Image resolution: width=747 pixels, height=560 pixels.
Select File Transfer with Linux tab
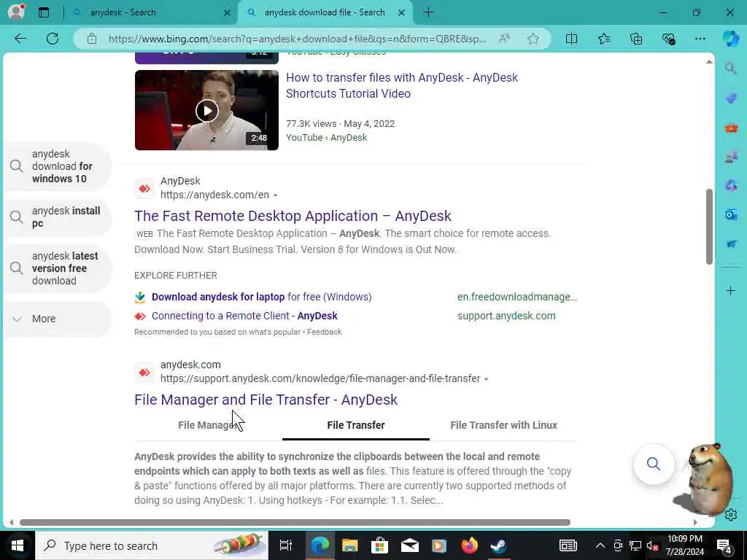click(503, 425)
